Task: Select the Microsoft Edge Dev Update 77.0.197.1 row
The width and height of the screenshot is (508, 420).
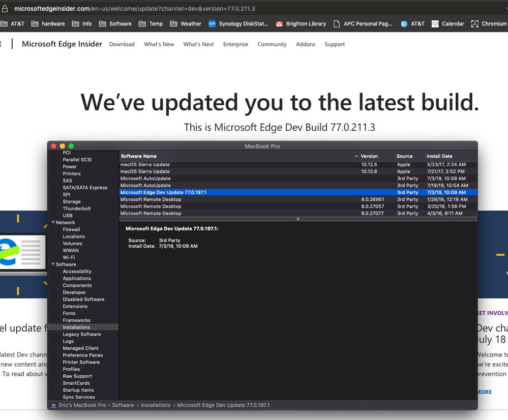Action: tap(298, 193)
